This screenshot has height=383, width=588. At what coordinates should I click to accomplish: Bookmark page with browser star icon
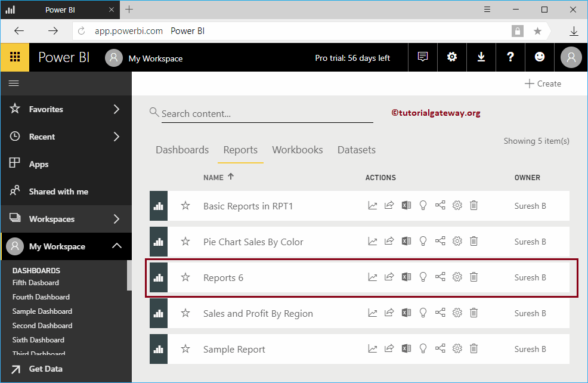[537, 31]
